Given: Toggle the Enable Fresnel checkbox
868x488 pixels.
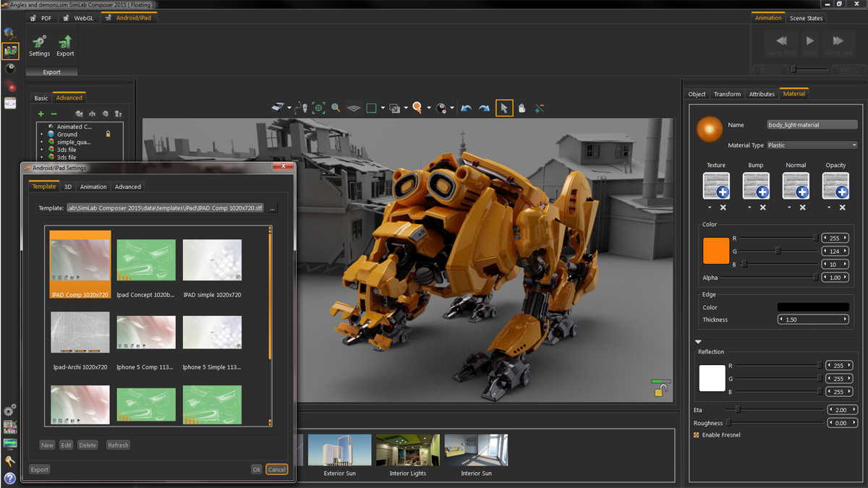Looking at the screenshot, I should pos(697,435).
